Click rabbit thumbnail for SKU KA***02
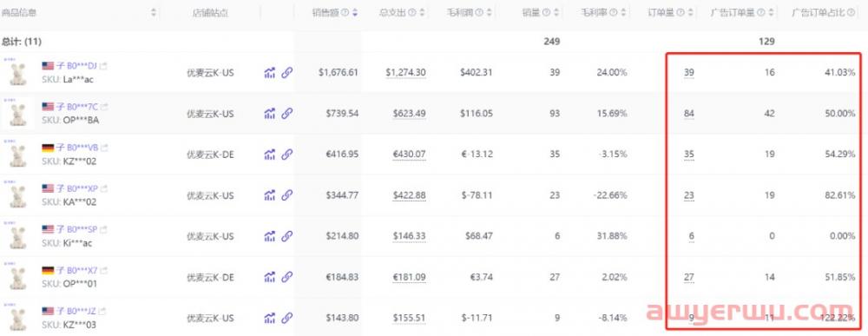The height and width of the screenshot is (336, 868). [x=17, y=195]
